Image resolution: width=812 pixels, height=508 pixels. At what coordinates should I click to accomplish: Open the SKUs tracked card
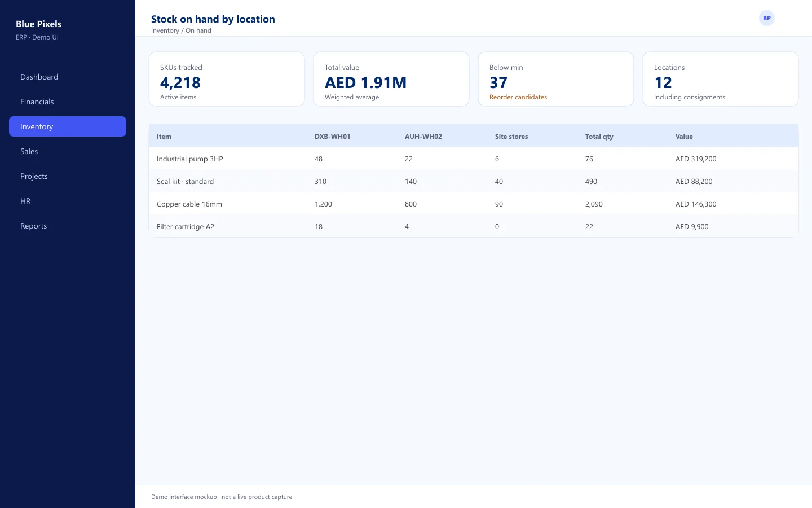pos(227,79)
